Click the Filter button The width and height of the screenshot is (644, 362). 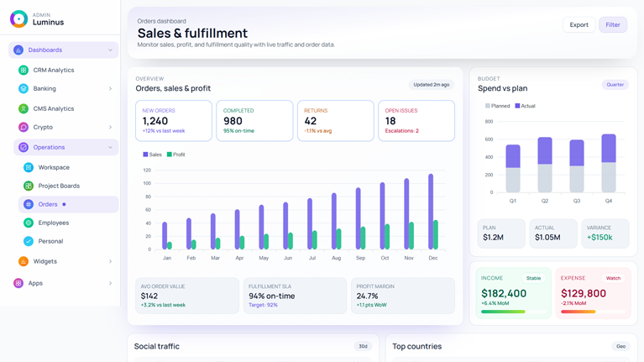(x=613, y=25)
